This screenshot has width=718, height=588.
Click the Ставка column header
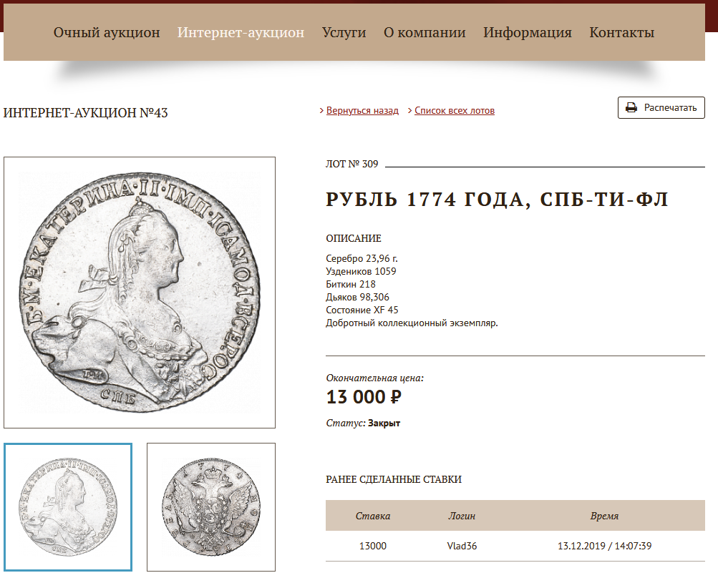point(373,516)
